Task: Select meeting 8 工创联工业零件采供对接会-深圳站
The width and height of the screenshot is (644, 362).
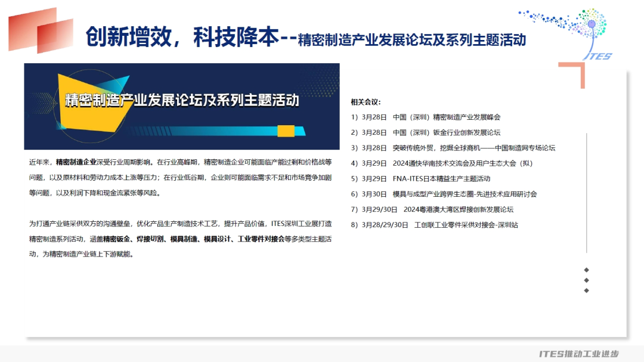Action: click(x=435, y=225)
